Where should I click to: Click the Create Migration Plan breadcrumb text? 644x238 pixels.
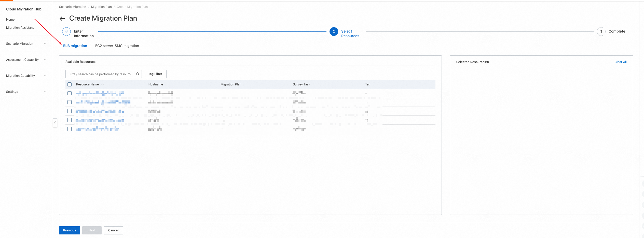coord(132,7)
